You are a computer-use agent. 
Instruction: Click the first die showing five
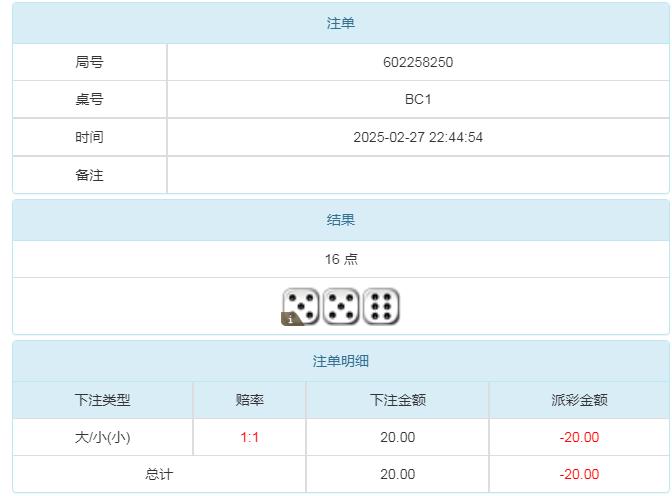tap(301, 306)
